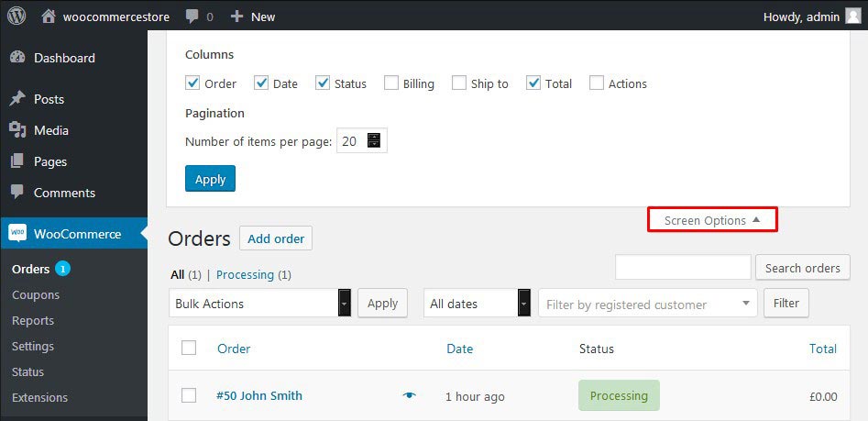Adjust the items per page stepper arrows

click(374, 140)
